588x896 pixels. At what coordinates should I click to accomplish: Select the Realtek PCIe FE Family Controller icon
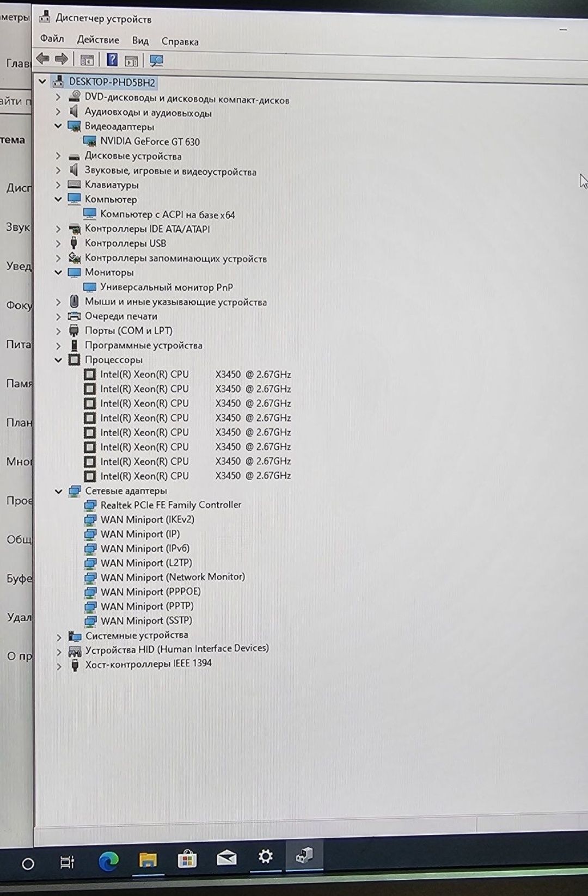click(x=90, y=505)
